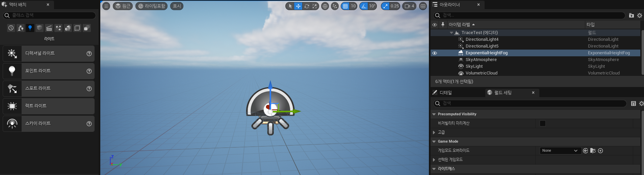Image resolution: width=644 pixels, height=175 pixels.
Task: Activate the Select mode arrow tool
Action: pos(290,6)
